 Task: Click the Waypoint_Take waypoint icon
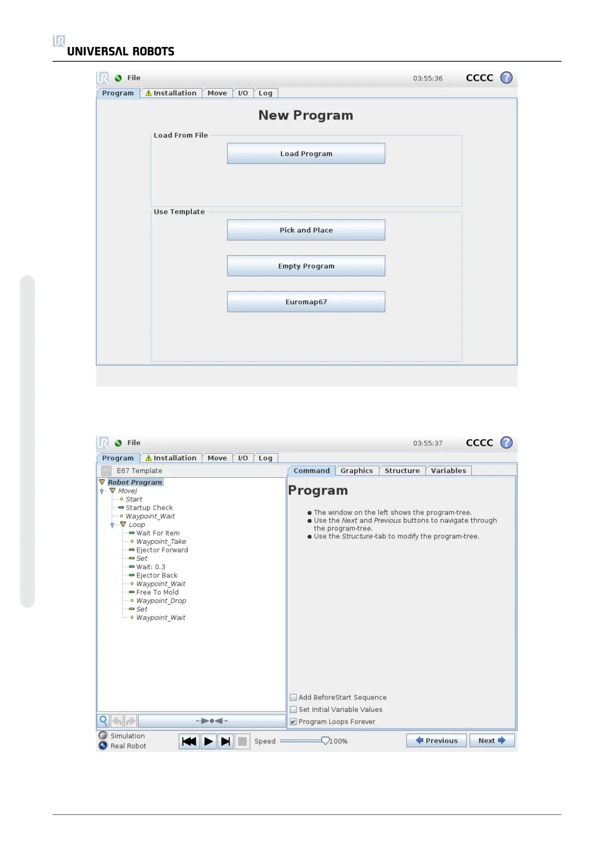pyautogui.click(x=132, y=542)
